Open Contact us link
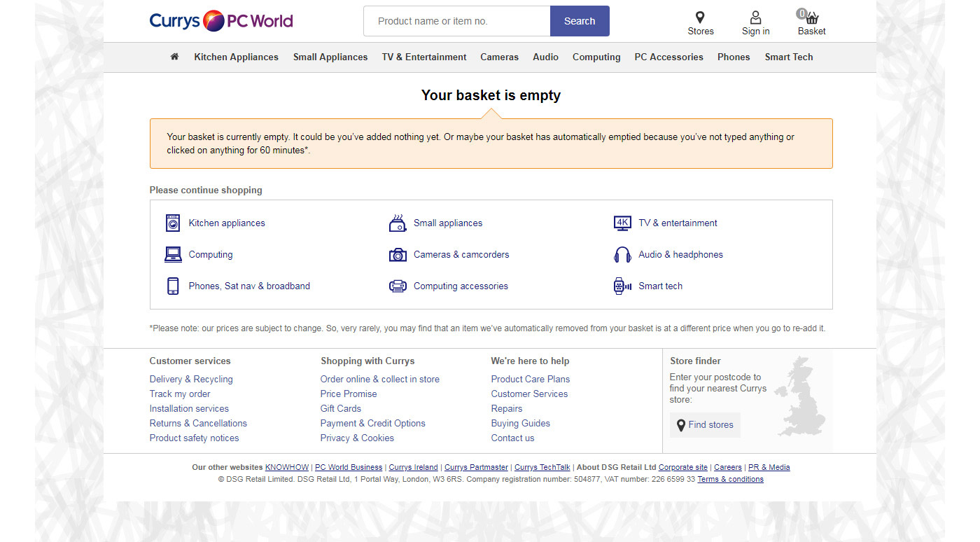980x542 pixels. click(512, 438)
